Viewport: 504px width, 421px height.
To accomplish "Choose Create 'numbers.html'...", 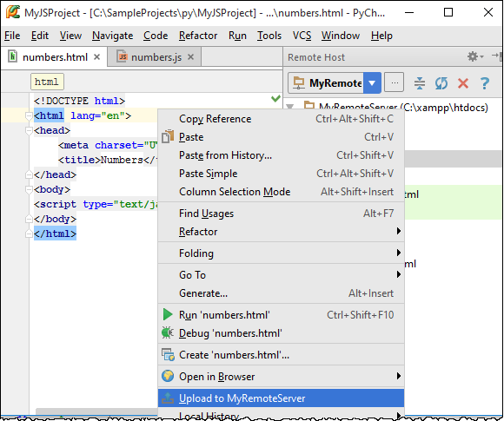I will [x=281, y=355].
